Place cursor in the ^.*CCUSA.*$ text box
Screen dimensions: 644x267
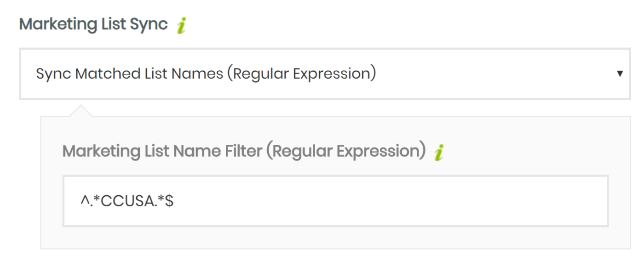(x=335, y=201)
